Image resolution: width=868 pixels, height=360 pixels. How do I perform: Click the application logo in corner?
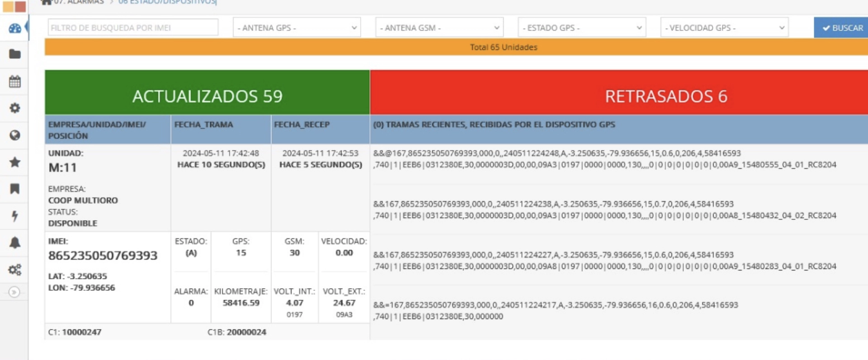(14, 6)
